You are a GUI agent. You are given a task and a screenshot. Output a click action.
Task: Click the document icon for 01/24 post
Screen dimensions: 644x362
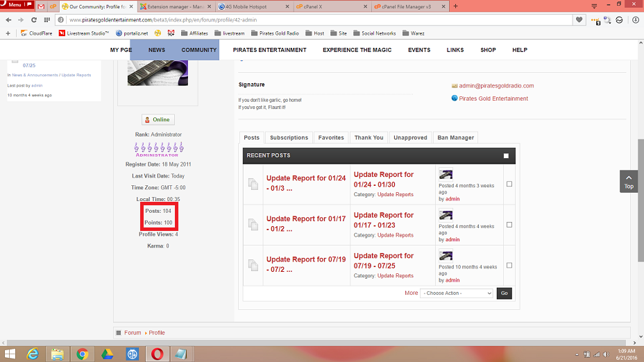coord(253,184)
